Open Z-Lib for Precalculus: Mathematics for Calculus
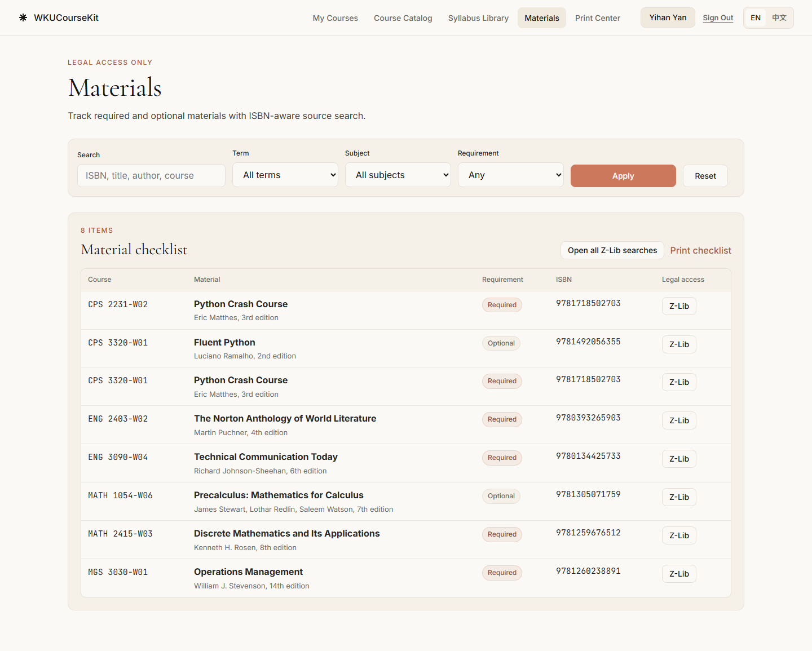812x651 pixels. [x=679, y=497]
